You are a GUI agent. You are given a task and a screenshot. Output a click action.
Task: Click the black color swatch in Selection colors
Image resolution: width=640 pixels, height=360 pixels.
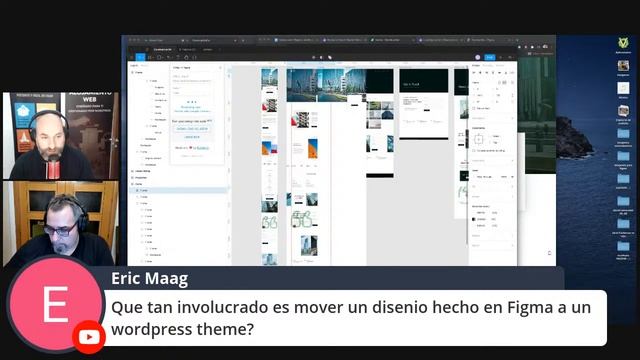(474, 219)
